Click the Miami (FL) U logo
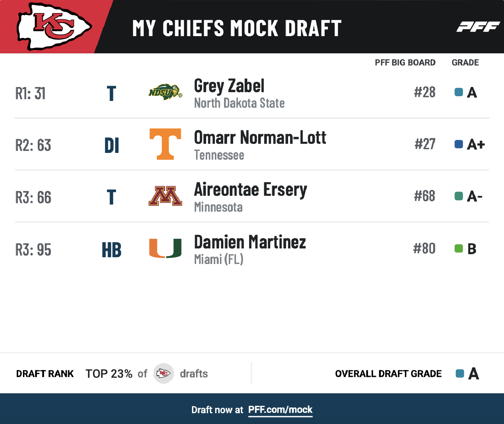 [x=165, y=248]
